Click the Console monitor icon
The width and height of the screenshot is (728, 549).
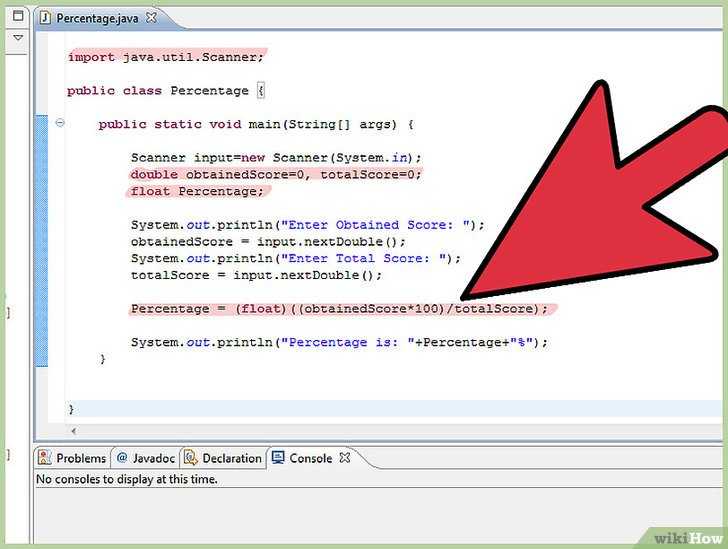tap(278, 458)
